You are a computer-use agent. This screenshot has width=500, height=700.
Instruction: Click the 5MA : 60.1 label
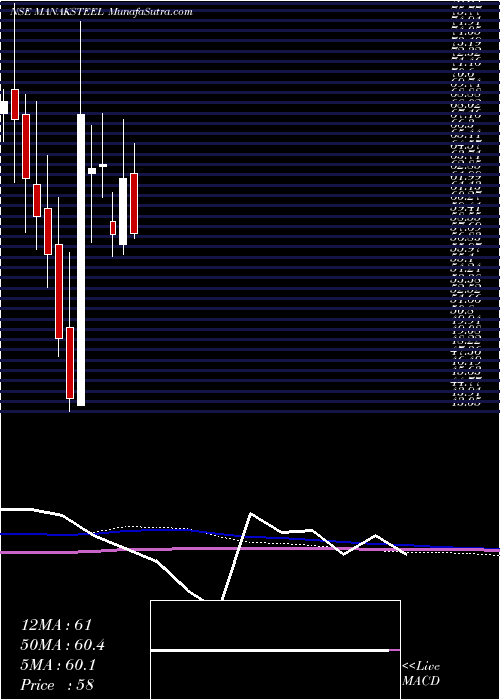58,665
